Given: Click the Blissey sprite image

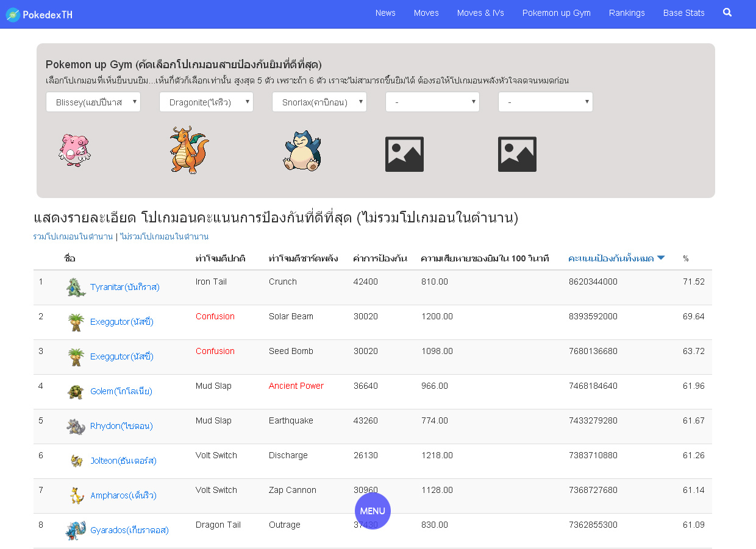Looking at the screenshot, I should (74, 150).
